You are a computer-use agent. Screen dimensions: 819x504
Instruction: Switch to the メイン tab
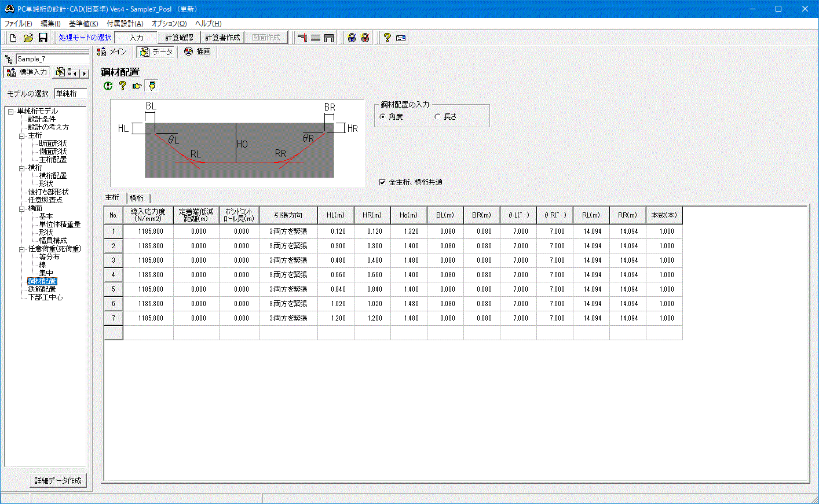[113, 51]
